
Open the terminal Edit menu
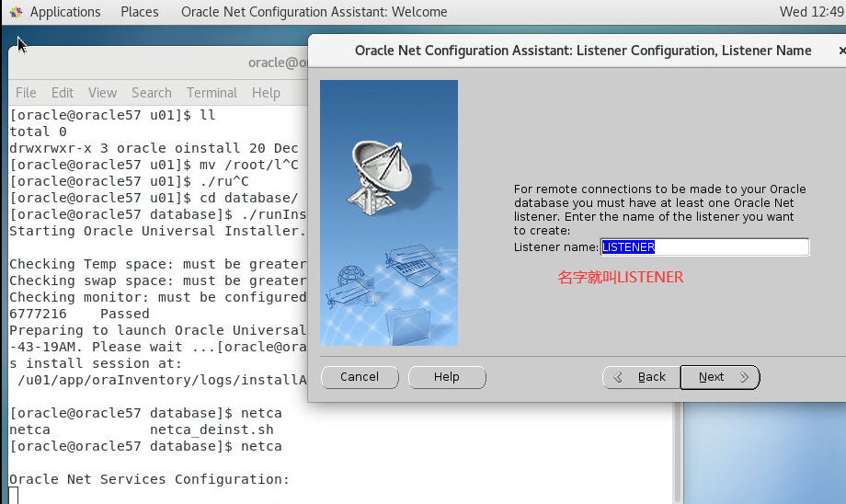pos(63,93)
